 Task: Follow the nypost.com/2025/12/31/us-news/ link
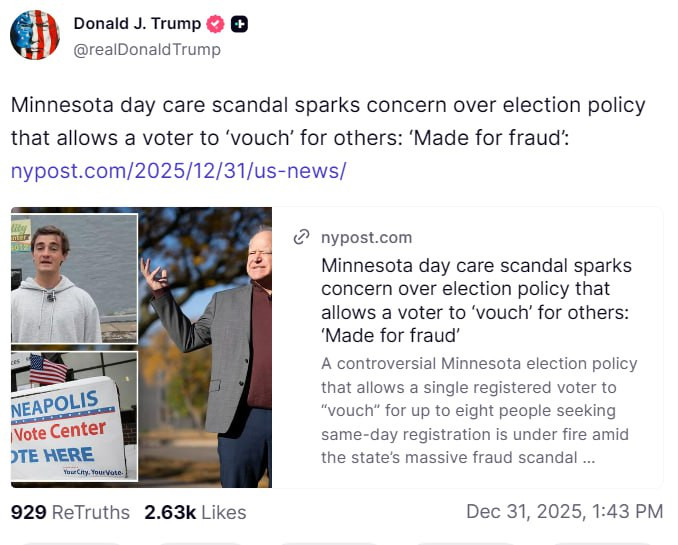pos(178,170)
